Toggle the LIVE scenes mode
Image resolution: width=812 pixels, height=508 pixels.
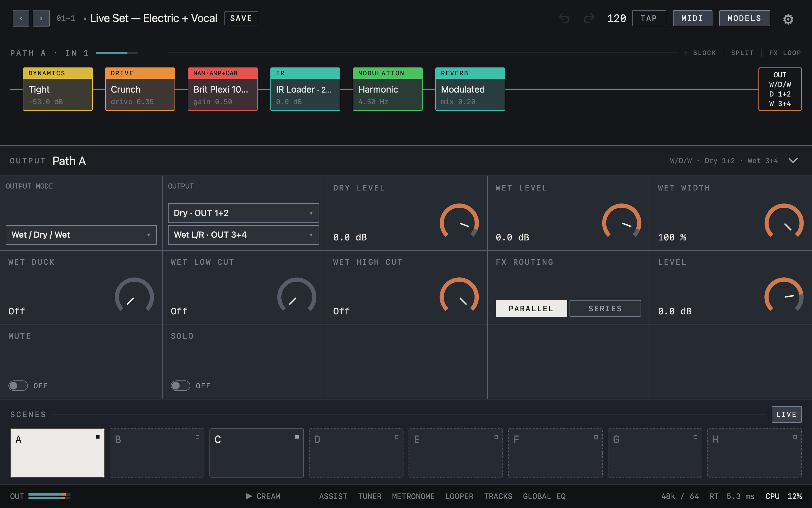tap(786, 414)
